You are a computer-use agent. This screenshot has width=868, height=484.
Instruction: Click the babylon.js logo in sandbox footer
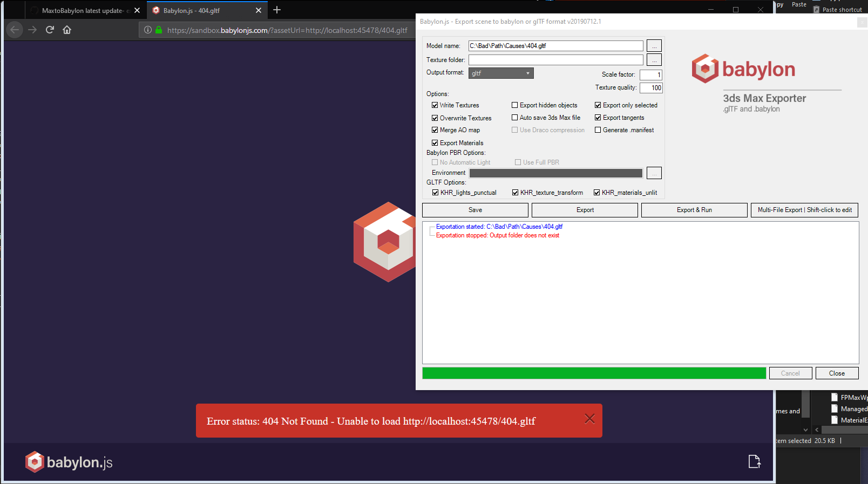click(69, 462)
